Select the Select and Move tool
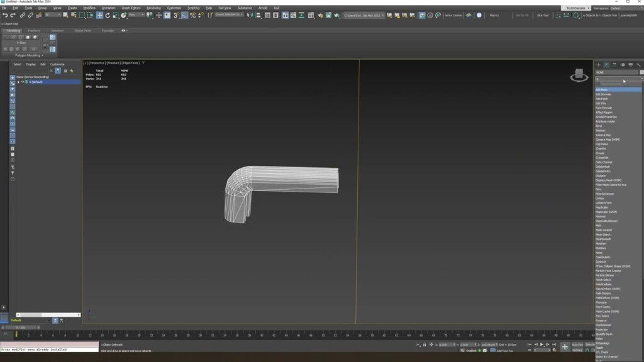Viewport: 644px width, 362px height. (x=99, y=16)
